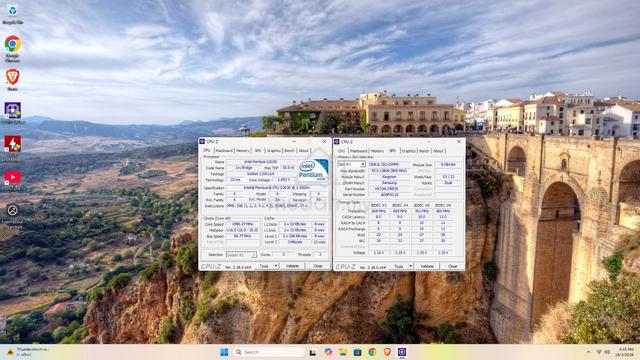This screenshot has width=640, height=360.
Task: Open the YouTube shortcut on the desktop
Action: [x=12, y=180]
